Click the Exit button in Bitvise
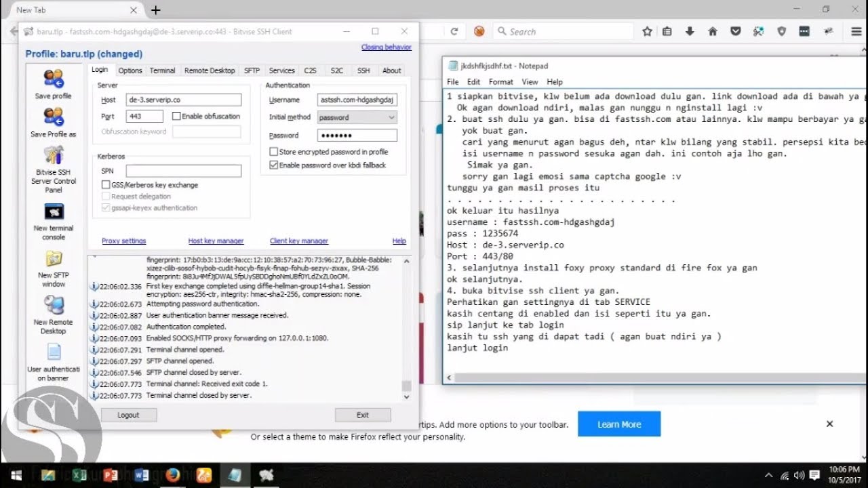The width and height of the screenshot is (868, 488). [x=363, y=415]
